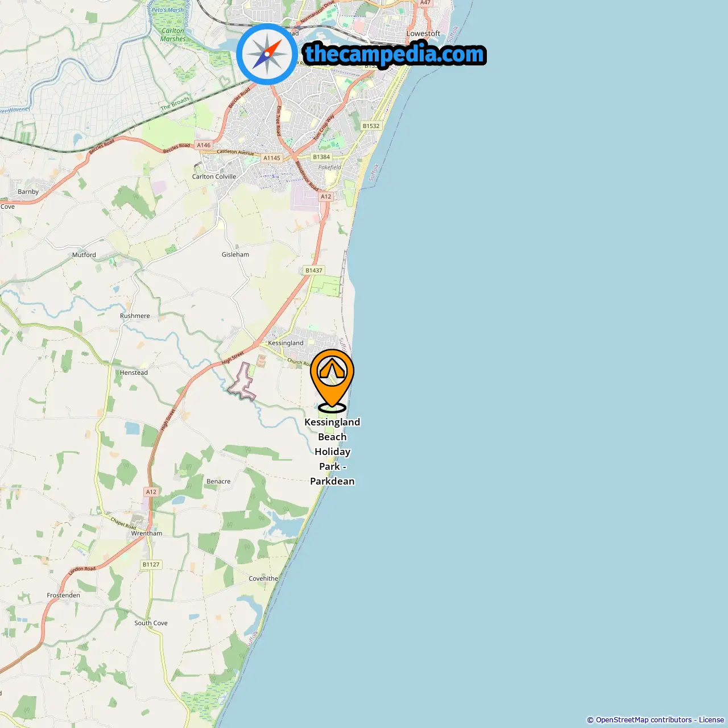
Task: Click the compass logo icon
Action: tap(267, 54)
